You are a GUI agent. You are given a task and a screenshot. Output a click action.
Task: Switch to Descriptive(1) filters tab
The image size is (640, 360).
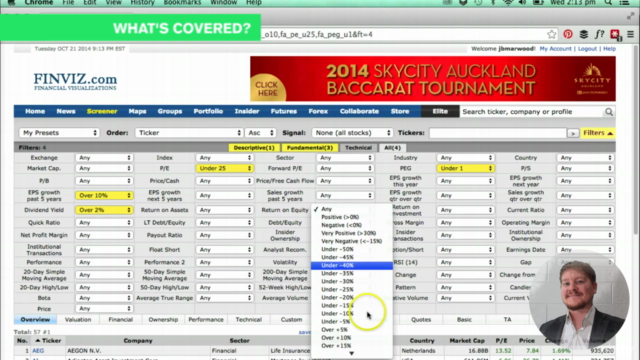pyautogui.click(x=253, y=148)
